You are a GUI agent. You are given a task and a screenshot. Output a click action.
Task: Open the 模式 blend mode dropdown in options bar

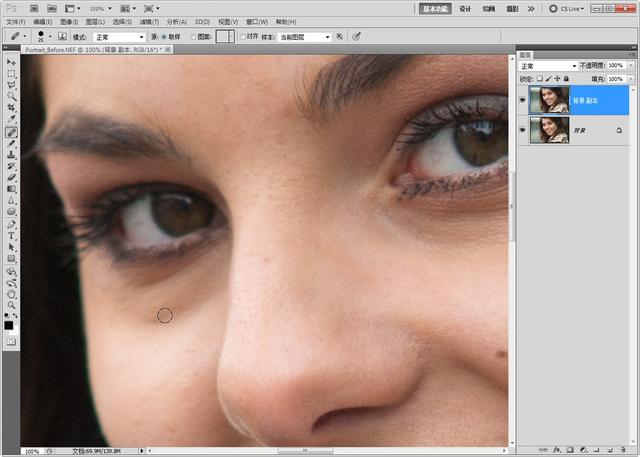click(x=119, y=37)
